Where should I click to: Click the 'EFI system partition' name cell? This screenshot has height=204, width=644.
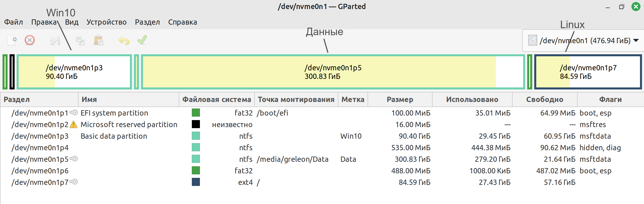point(114,113)
